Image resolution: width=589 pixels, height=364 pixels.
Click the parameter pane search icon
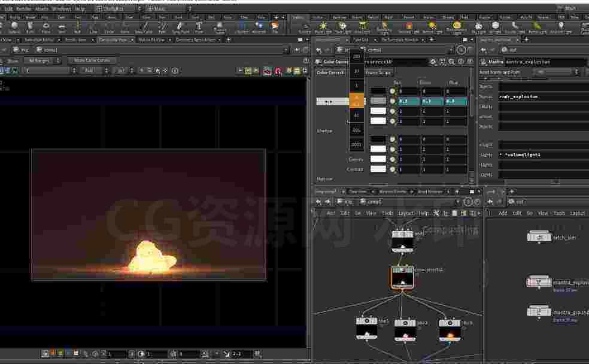pyautogui.click(x=451, y=62)
